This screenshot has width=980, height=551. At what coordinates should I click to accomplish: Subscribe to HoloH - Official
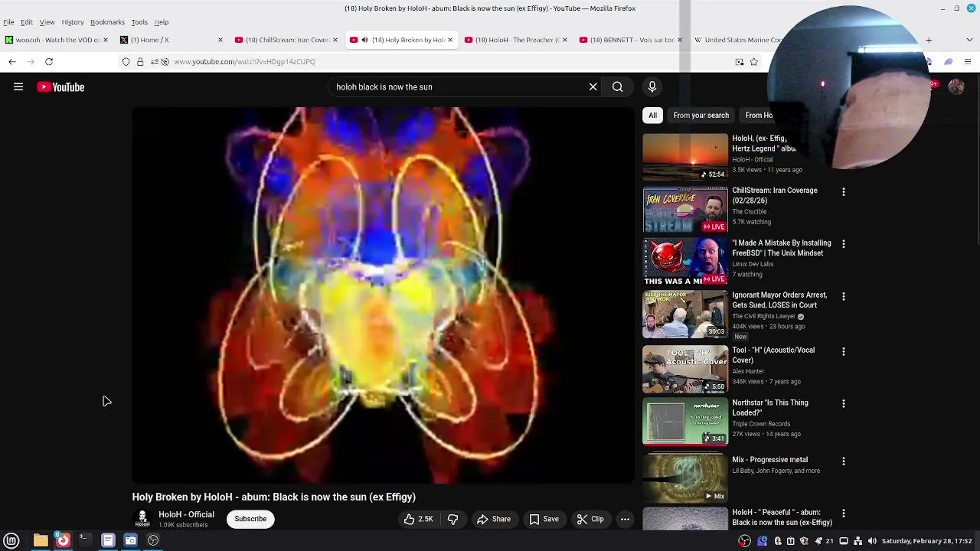[250, 519]
